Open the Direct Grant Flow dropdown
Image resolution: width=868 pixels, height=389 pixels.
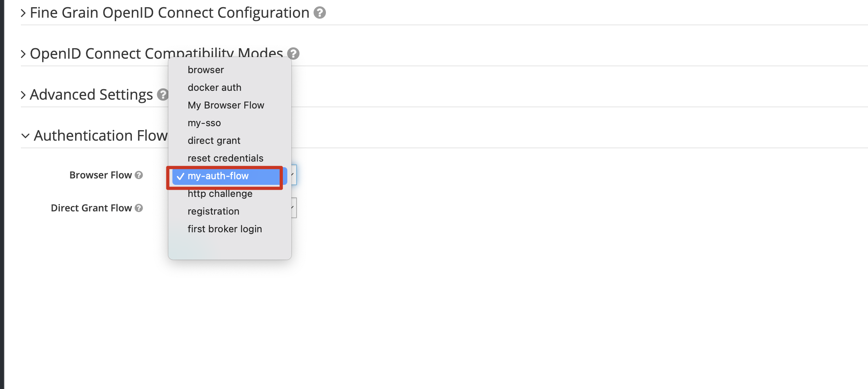[x=293, y=208]
